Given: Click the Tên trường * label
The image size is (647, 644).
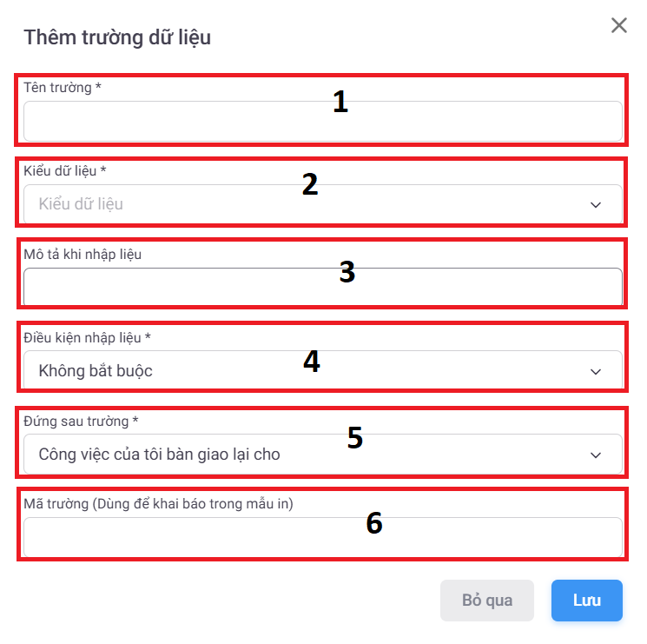Looking at the screenshot, I should click(63, 87).
